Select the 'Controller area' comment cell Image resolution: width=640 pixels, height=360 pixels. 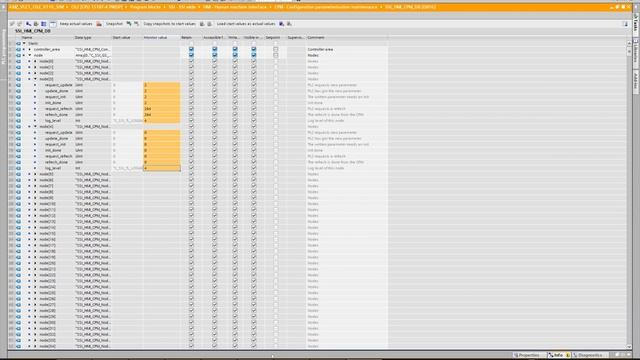point(347,49)
